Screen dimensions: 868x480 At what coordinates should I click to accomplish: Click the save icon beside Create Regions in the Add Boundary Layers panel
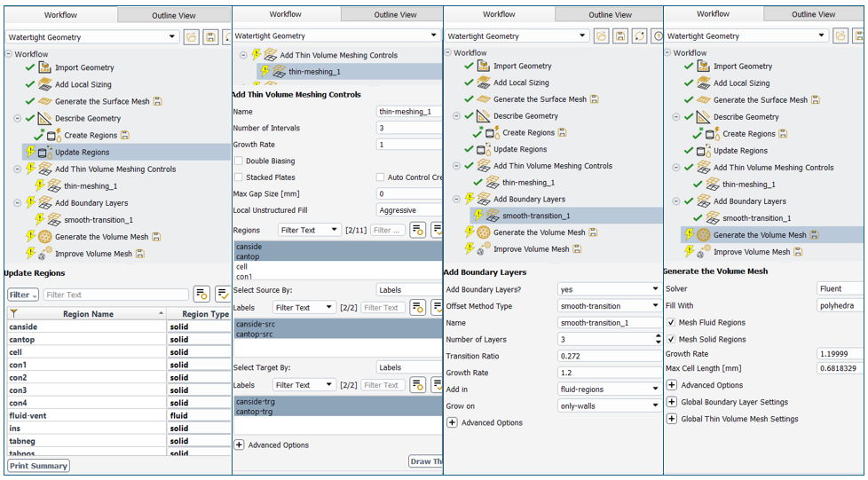562,132
